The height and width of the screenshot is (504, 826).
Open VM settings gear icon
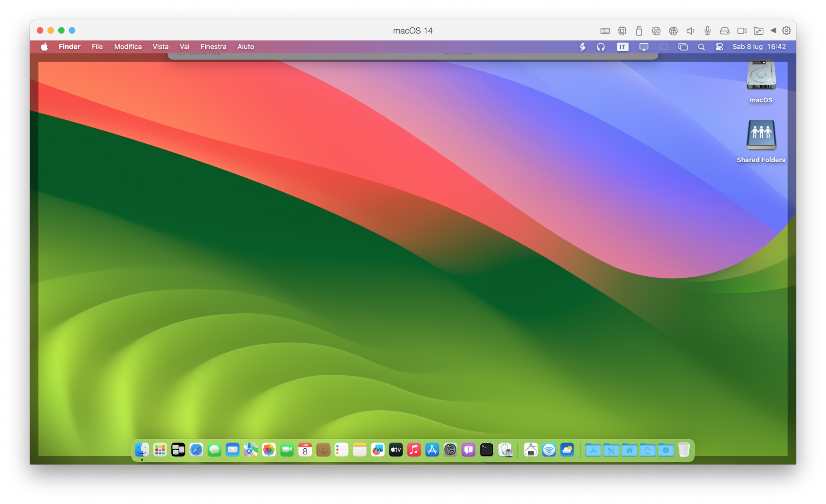pyautogui.click(x=786, y=31)
